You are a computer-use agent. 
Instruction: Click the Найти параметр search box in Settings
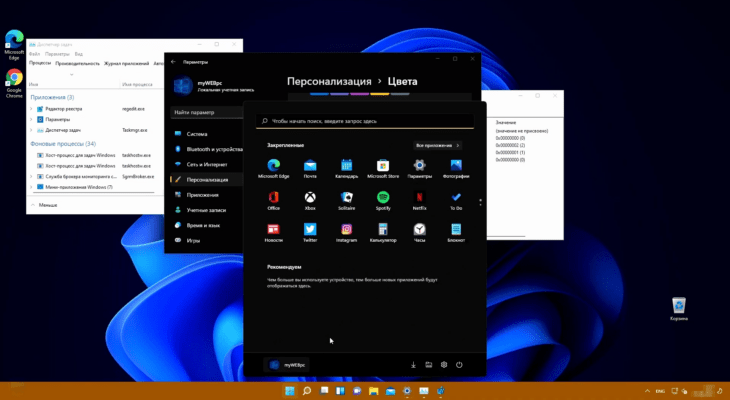click(207, 112)
